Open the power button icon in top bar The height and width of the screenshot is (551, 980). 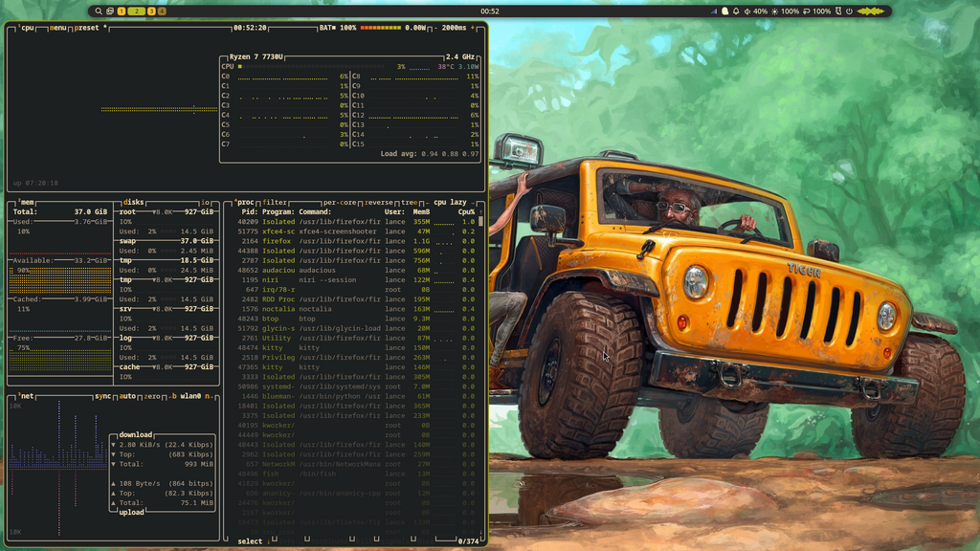coord(849,11)
